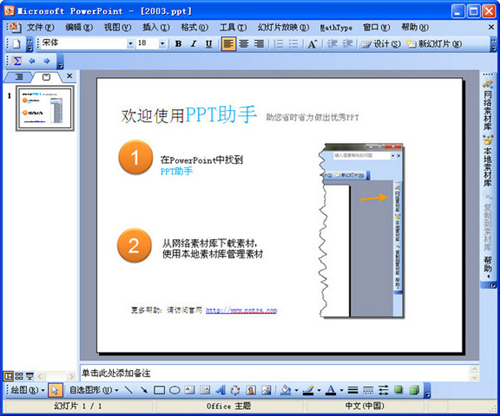This screenshot has height=416, width=500.
Task: Click font size field showing 18
Action: pyautogui.click(x=147, y=43)
